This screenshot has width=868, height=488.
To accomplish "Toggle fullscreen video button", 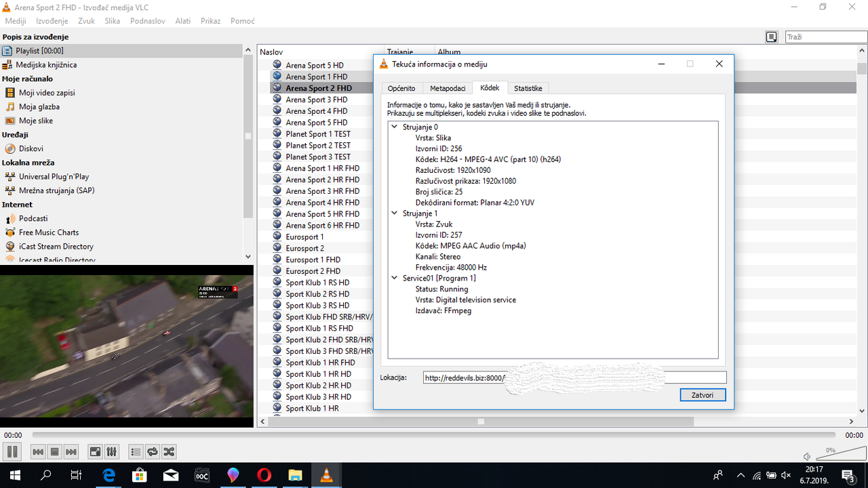I will [x=96, y=451].
